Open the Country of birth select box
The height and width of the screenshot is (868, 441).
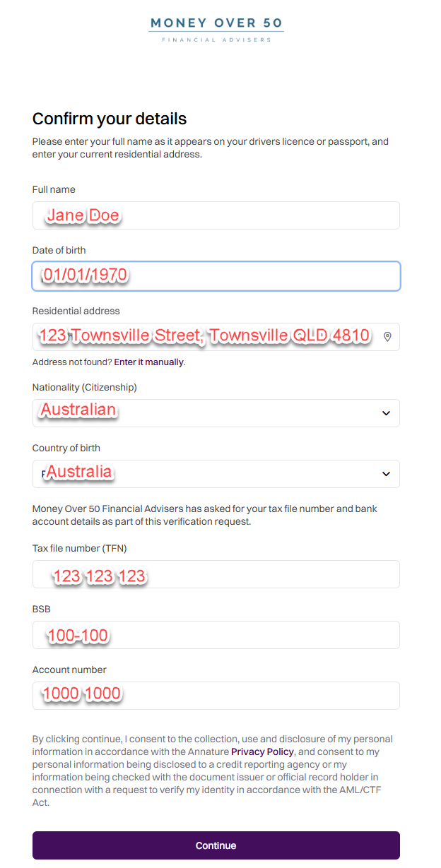click(x=216, y=474)
